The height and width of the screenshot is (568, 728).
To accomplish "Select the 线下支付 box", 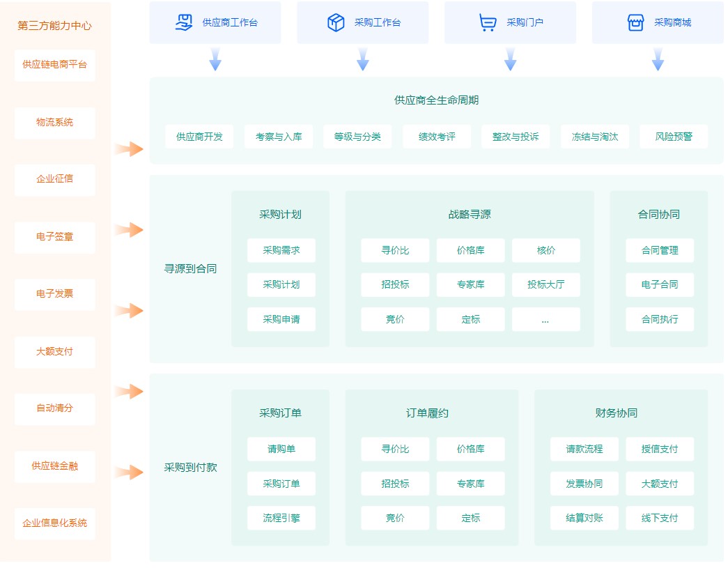I will [660, 518].
